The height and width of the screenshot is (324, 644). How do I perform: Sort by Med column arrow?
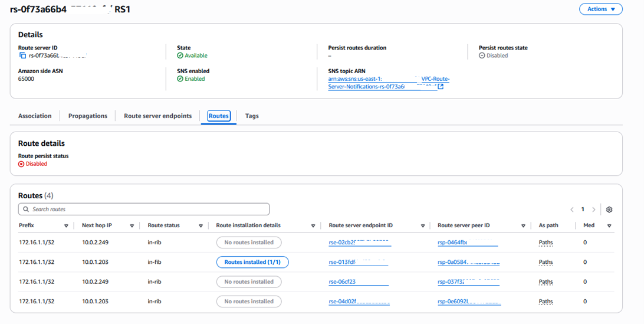(x=609, y=225)
